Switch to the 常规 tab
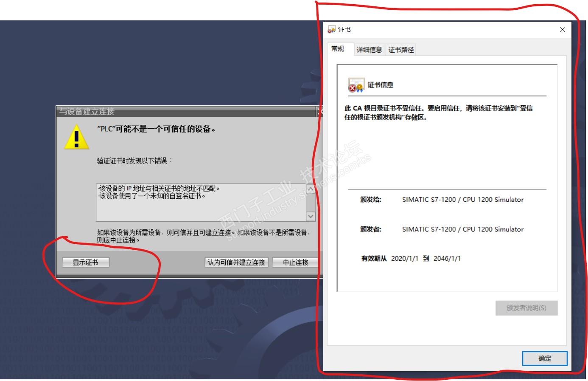 [x=338, y=49]
